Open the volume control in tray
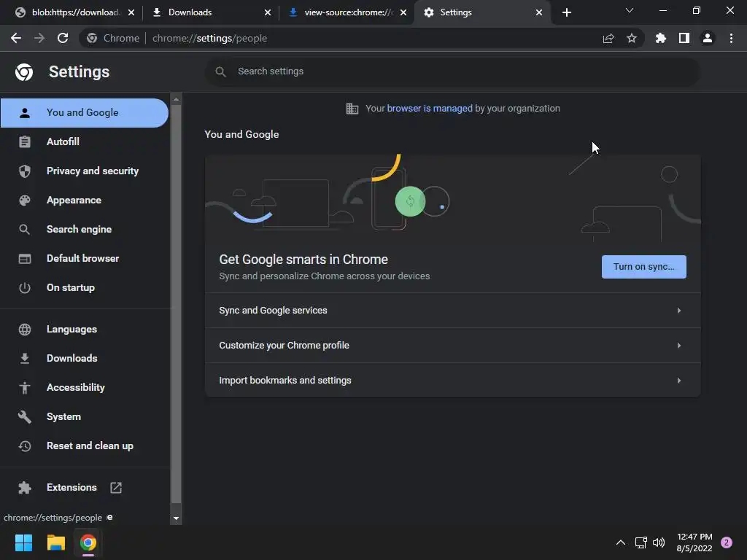 [659, 542]
